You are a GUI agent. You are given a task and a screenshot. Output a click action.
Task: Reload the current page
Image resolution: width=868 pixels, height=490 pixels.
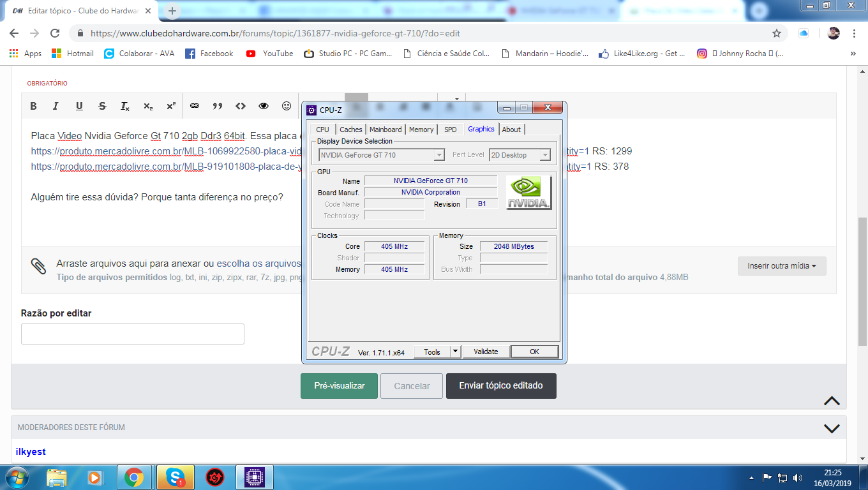(55, 33)
